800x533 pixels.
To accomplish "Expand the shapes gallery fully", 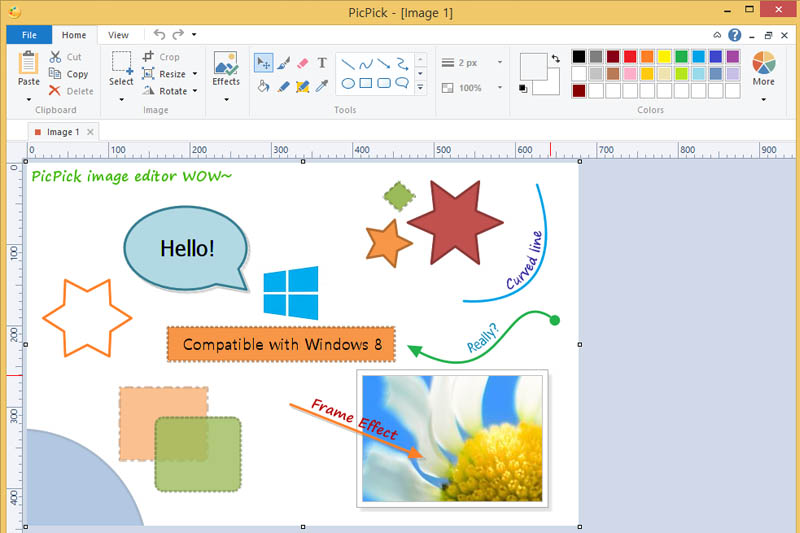I will [420, 88].
